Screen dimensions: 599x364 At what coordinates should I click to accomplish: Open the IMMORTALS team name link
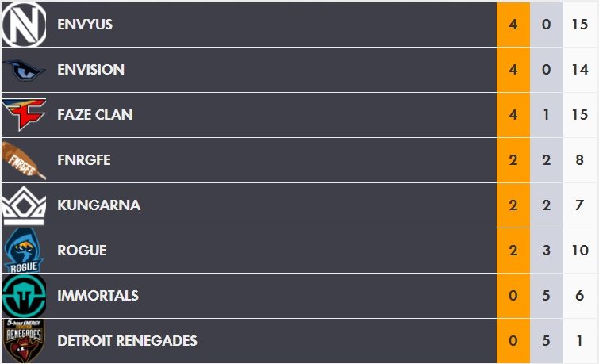[x=98, y=296]
